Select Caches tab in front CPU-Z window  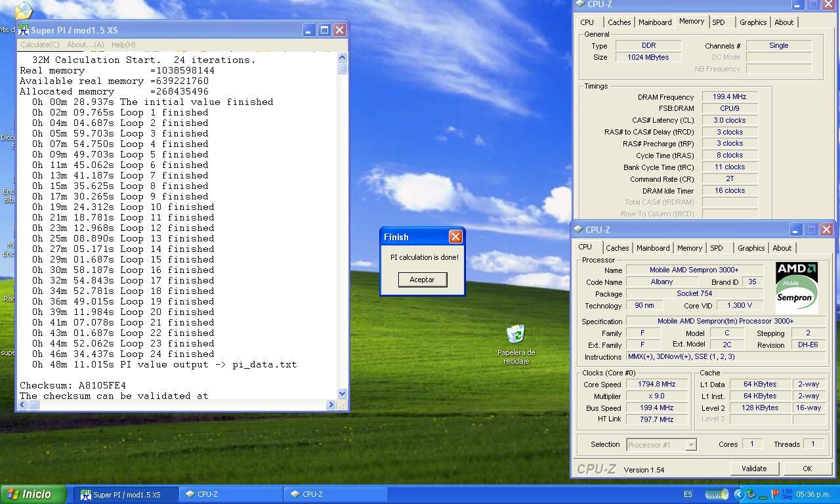click(x=617, y=248)
